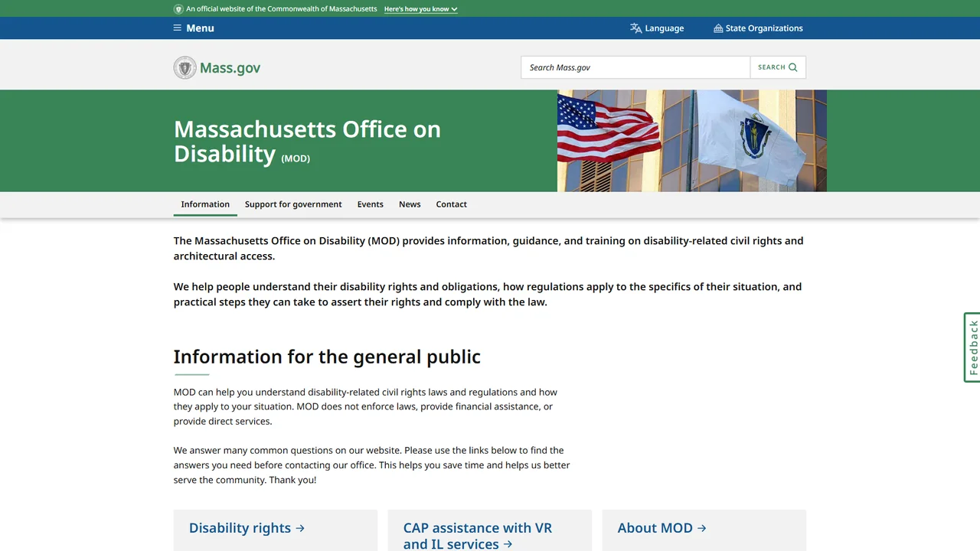Open the Disability rights link
Screen dimensions: 980x551
(x=247, y=528)
